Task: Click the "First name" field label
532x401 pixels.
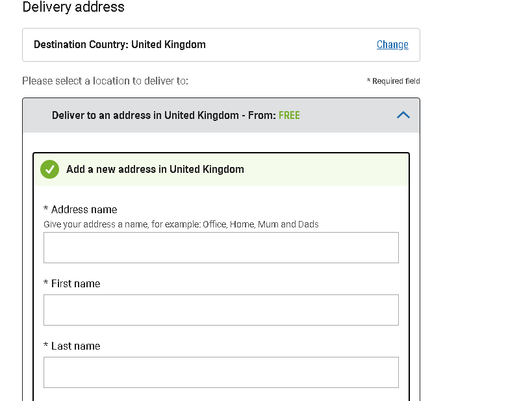Action: coord(75,283)
